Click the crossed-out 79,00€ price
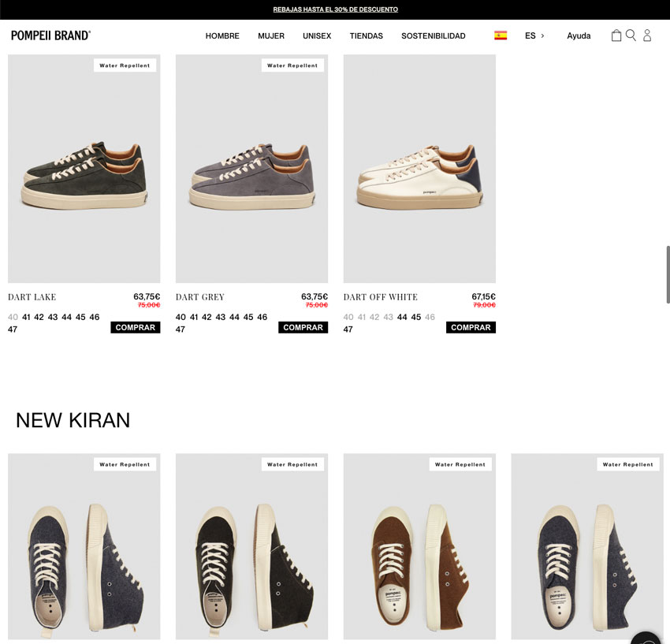This screenshot has width=670, height=644. (485, 305)
